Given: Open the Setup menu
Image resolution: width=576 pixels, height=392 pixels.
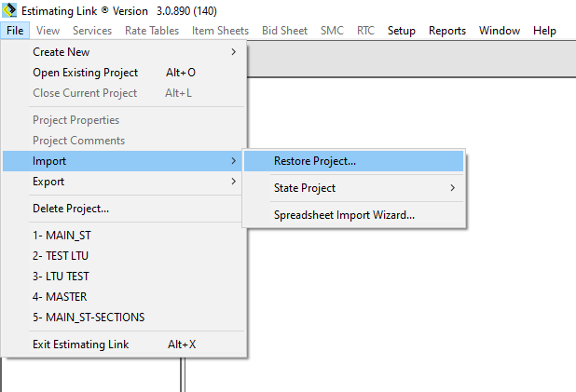Looking at the screenshot, I should [x=402, y=31].
